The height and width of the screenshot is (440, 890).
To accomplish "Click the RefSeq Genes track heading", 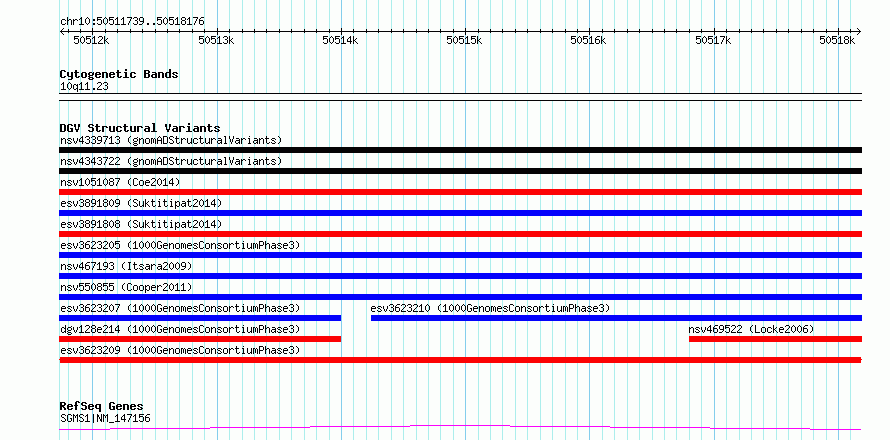I will click(101, 407).
